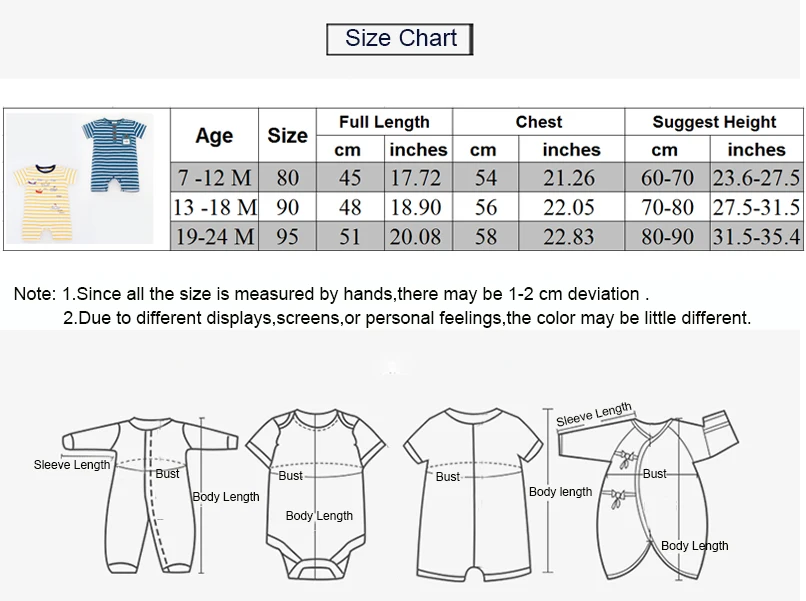Image resolution: width=806 pixels, height=601 pixels.
Task: Click the Bust label on footed romper
Action: (168, 473)
